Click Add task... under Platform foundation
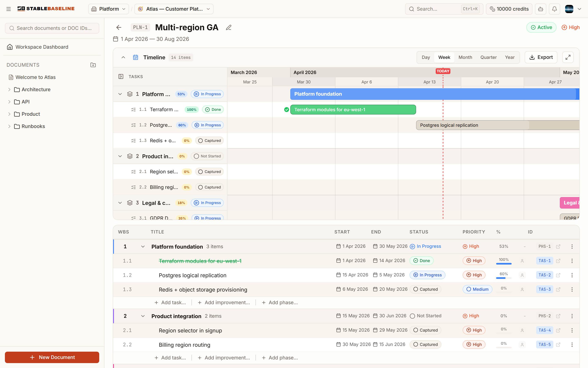Viewport: 588px width, 368px height. coord(170,303)
